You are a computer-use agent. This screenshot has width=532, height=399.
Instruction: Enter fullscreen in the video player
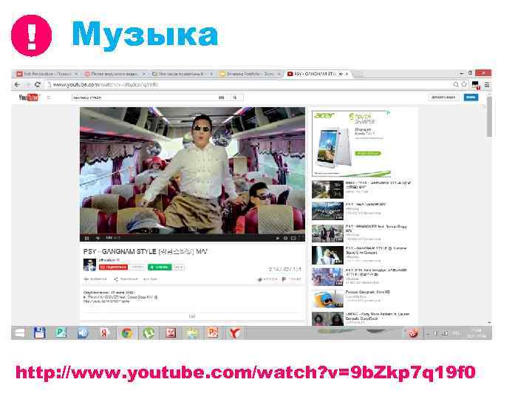[x=301, y=238]
